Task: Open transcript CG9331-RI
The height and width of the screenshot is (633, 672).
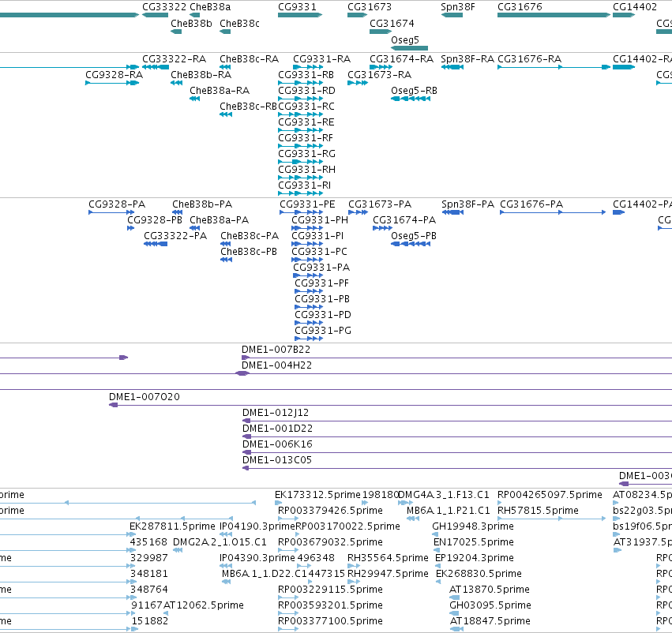Action: pos(300,193)
